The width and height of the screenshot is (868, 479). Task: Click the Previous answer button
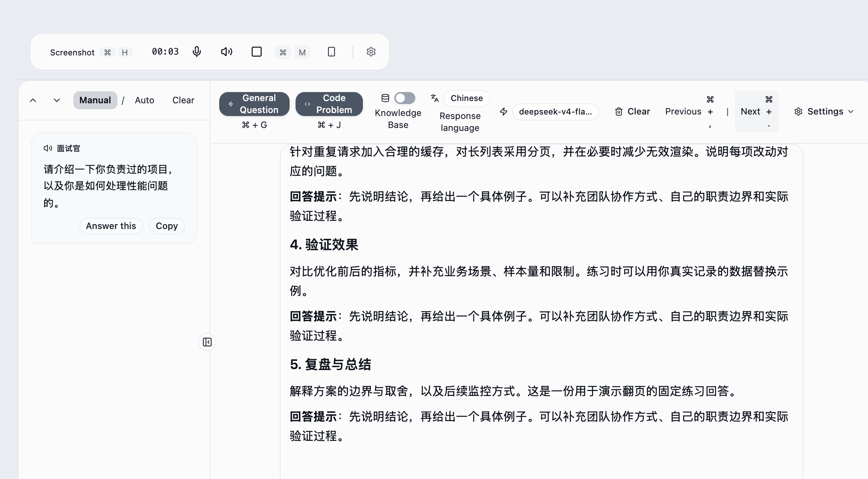[689, 112]
